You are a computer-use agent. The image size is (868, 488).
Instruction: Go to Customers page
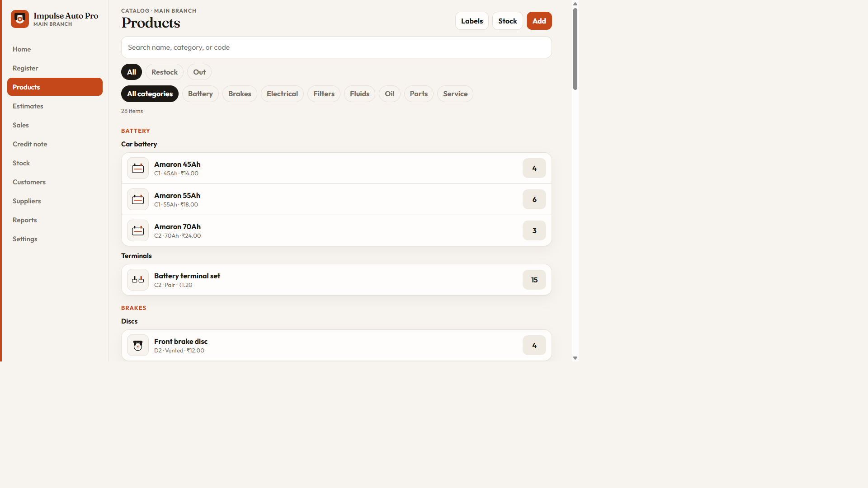pyautogui.click(x=55, y=182)
